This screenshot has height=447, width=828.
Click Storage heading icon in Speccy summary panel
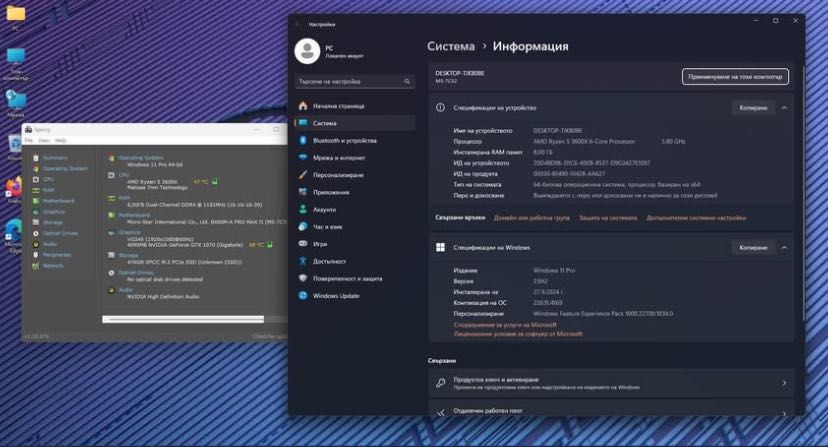pos(111,255)
